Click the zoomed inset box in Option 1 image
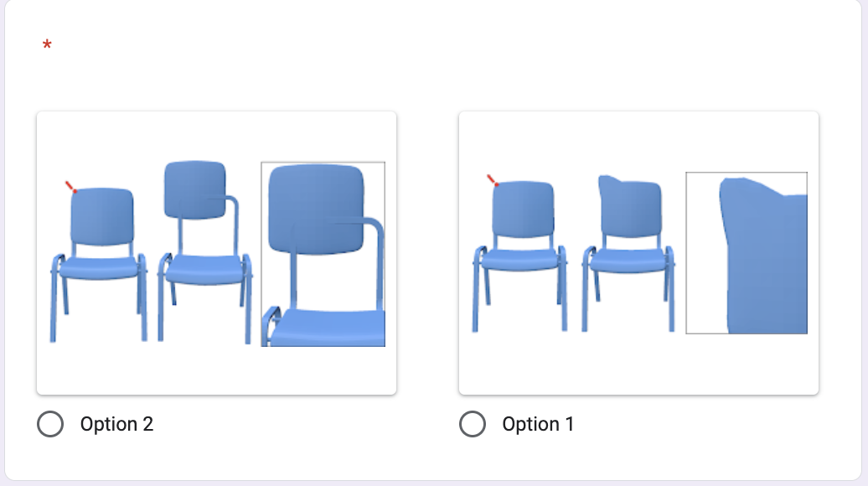Screen dimensions: 868x486 (x=747, y=253)
